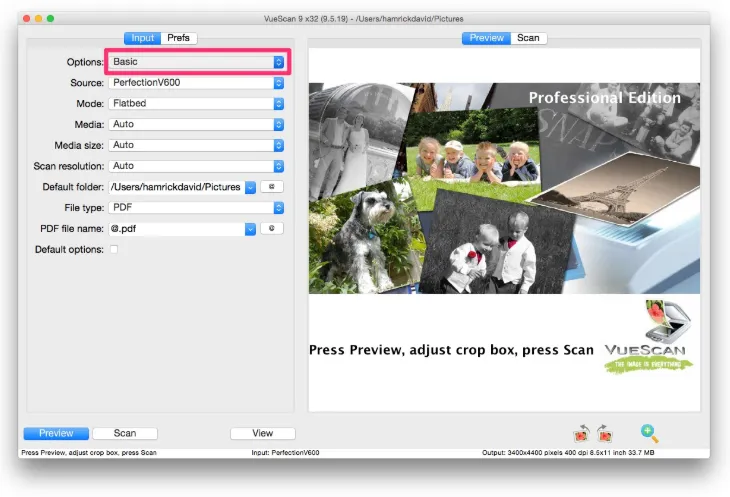Image resolution: width=730 pixels, height=497 pixels.
Task: Click the zoom-in magnifier icon
Action: tap(649, 433)
